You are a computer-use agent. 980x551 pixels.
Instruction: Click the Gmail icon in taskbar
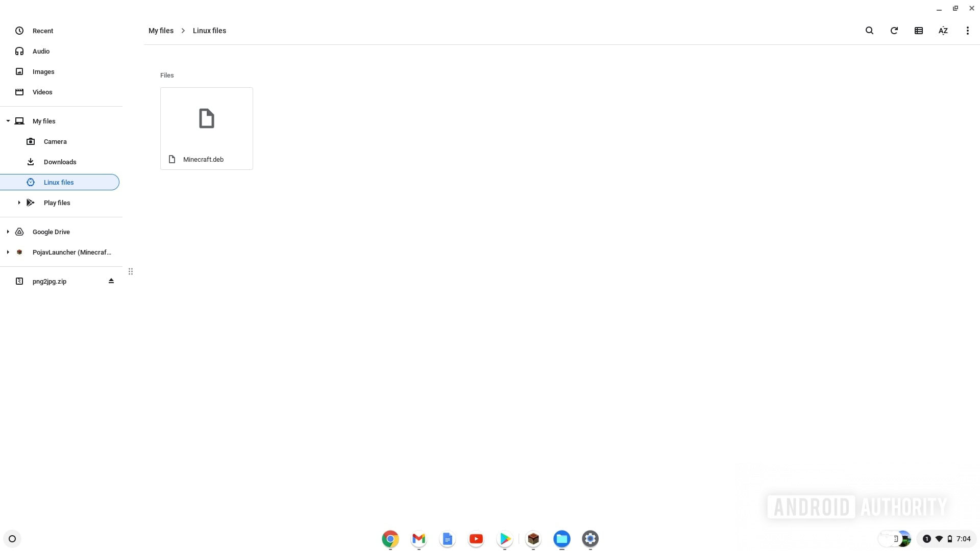point(418,538)
